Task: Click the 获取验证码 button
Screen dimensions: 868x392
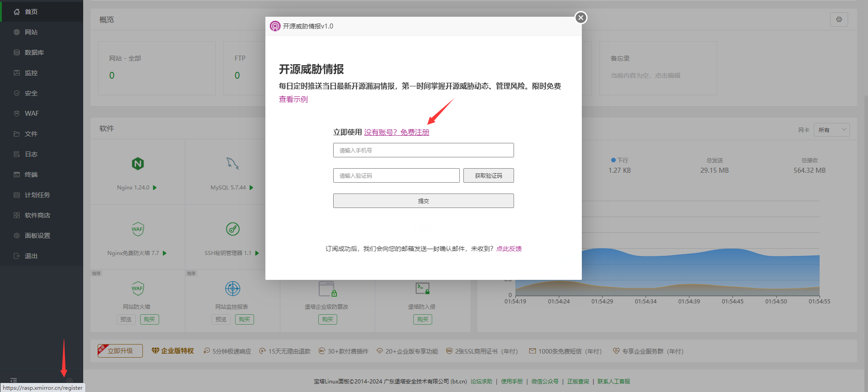Action: tap(489, 175)
